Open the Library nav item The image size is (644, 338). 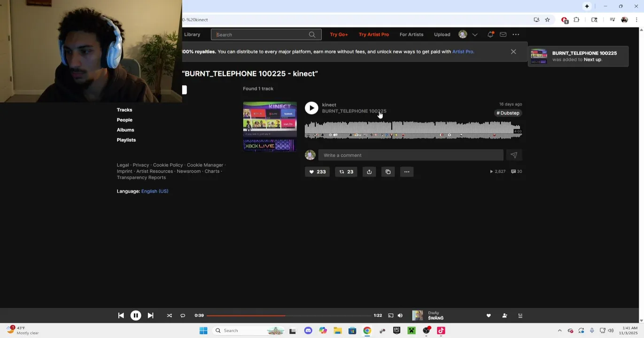point(192,34)
